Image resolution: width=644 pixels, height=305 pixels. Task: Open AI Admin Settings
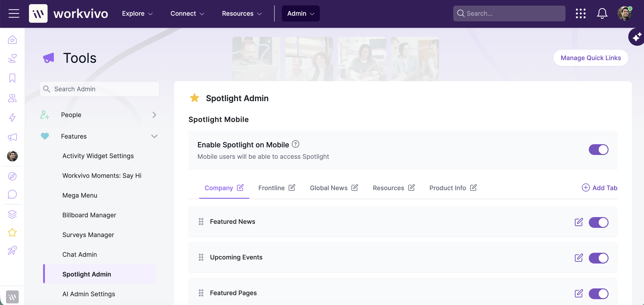[x=88, y=294]
